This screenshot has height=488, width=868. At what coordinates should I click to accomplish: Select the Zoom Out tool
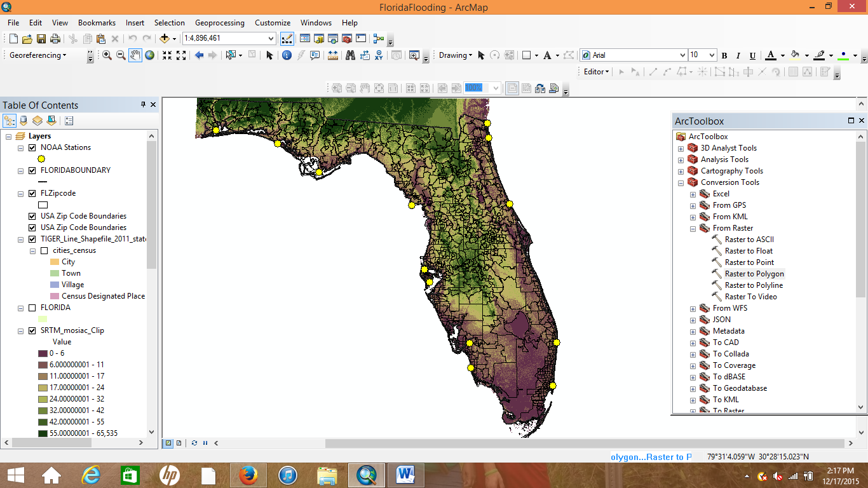click(x=121, y=55)
